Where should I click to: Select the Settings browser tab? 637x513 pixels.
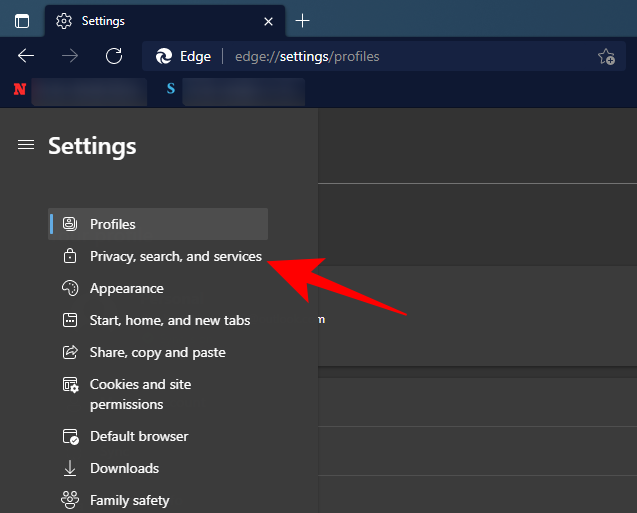point(150,21)
